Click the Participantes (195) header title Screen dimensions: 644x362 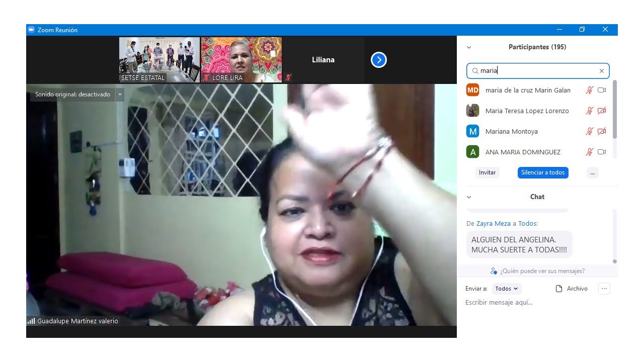(537, 47)
